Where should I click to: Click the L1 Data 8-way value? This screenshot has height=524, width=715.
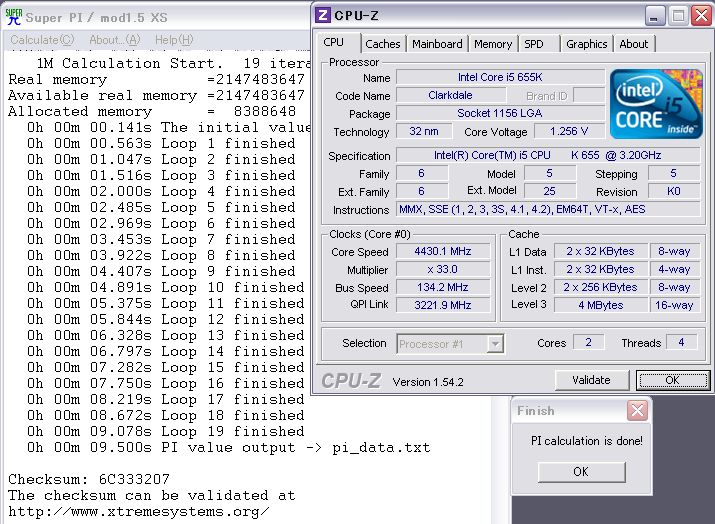(x=674, y=251)
